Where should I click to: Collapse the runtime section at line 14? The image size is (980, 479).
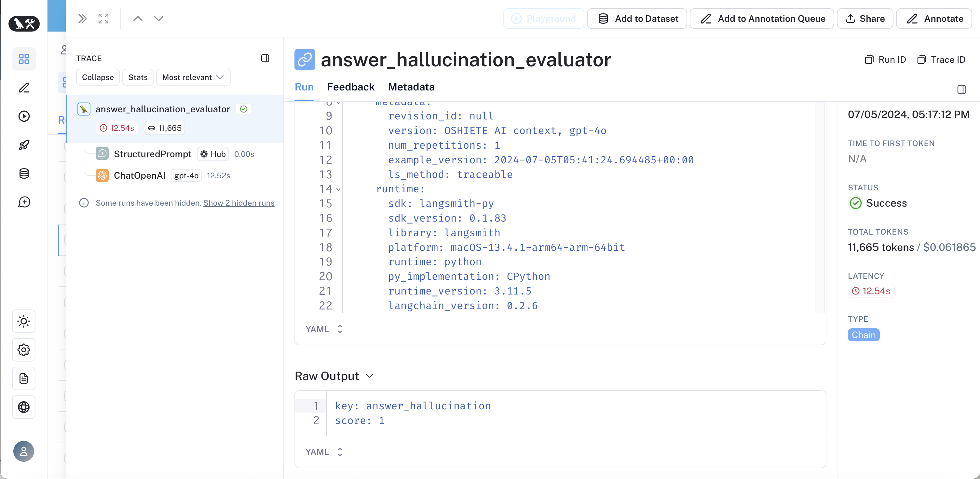[x=338, y=189]
